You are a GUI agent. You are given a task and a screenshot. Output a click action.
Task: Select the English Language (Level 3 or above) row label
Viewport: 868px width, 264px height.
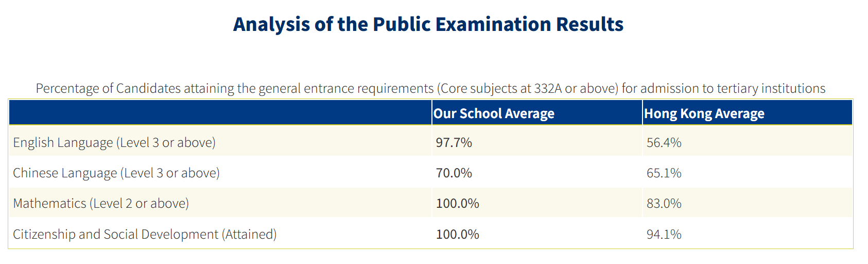pyautogui.click(x=114, y=142)
